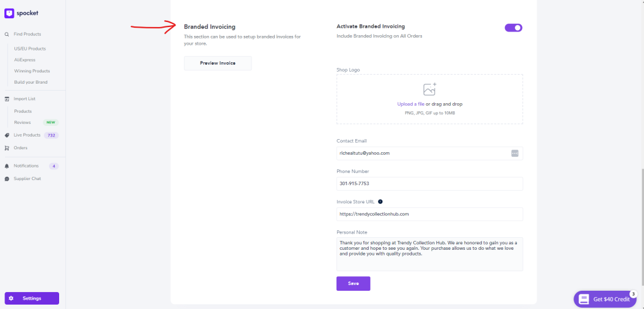Open Winning Products section
The height and width of the screenshot is (309, 644).
[32, 71]
